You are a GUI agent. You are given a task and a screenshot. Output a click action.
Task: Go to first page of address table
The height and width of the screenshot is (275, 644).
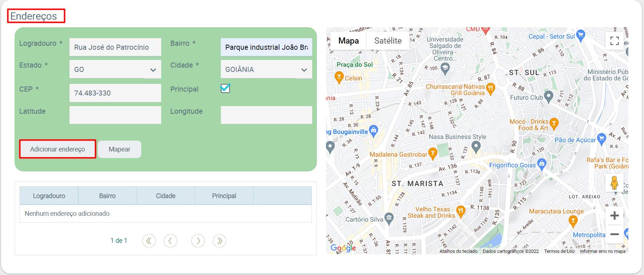pyautogui.click(x=149, y=240)
